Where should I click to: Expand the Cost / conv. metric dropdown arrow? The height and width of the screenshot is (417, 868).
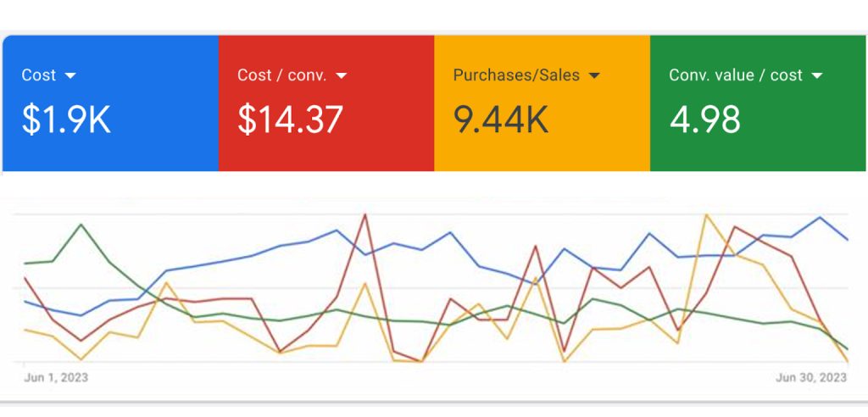coord(342,75)
